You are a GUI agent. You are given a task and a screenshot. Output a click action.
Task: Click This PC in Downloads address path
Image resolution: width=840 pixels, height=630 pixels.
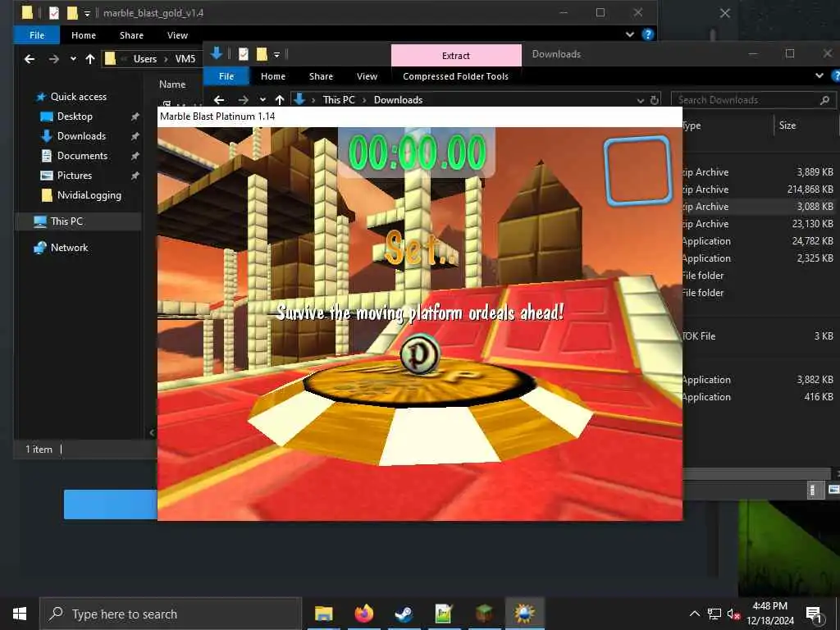click(339, 99)
